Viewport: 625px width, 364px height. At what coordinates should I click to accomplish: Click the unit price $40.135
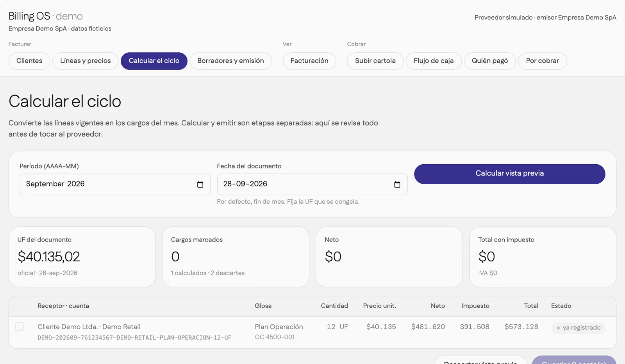381,327
